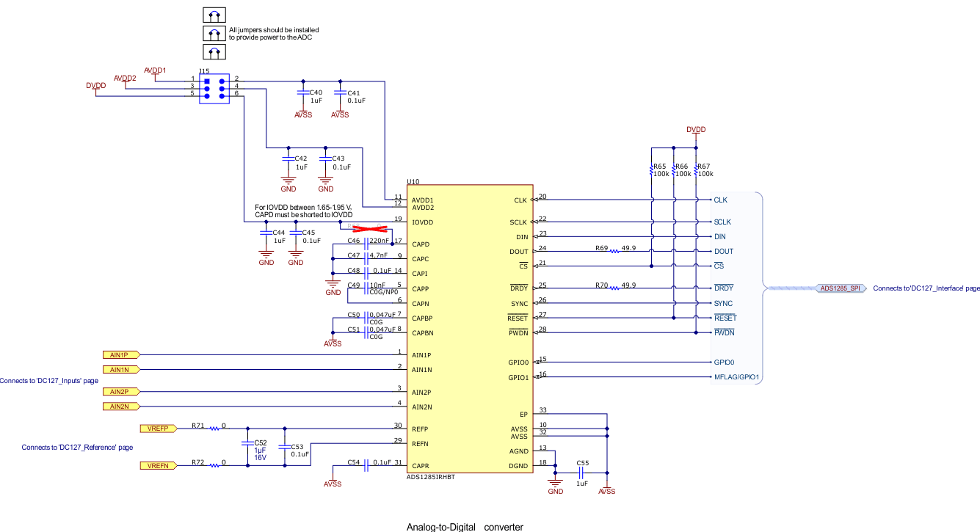Click the 'Connects to DC127_Reference page' note

pos(77,447)
